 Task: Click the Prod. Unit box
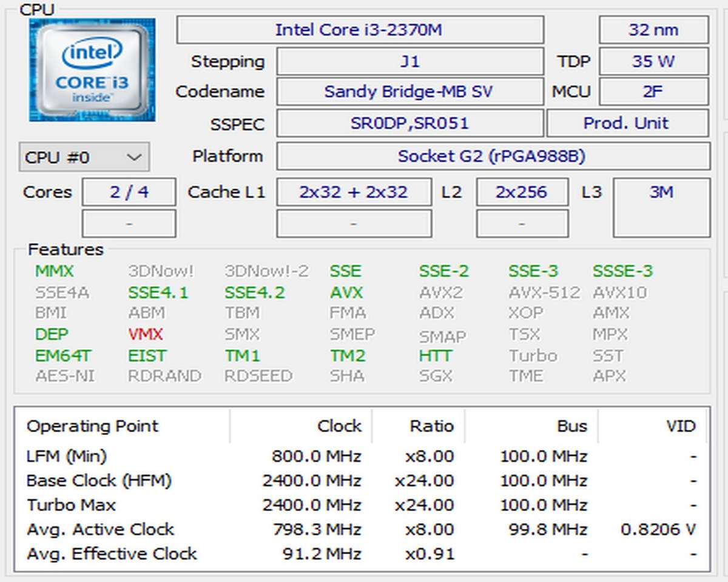pos(626,124)
